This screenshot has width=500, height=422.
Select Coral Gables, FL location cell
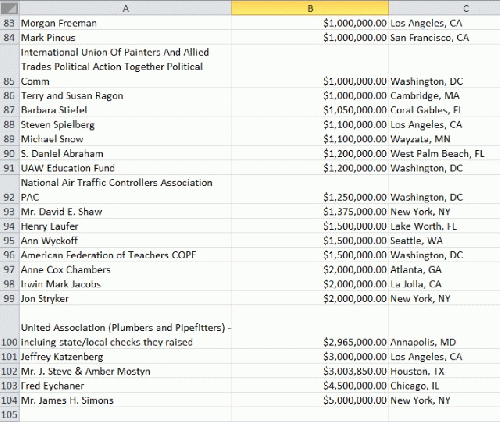pyautogui.click(x=444, y=110)
